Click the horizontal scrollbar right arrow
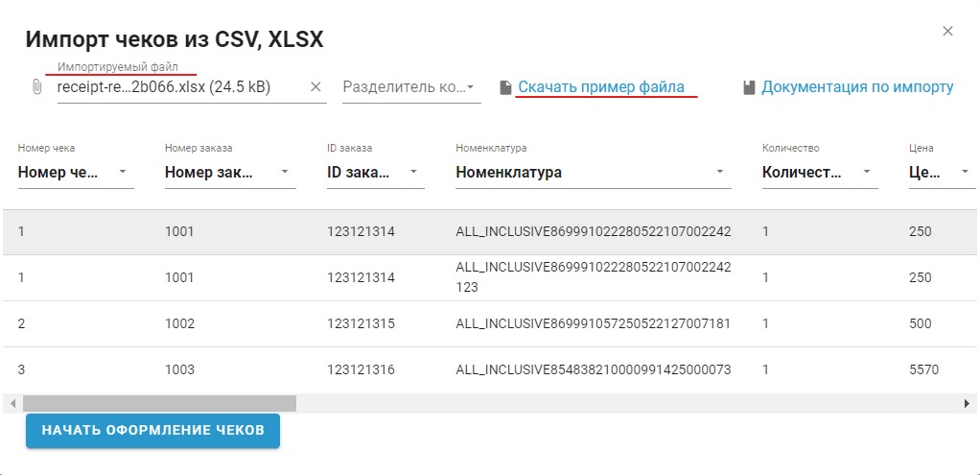The image size is (980, 475). coord(967,404)
